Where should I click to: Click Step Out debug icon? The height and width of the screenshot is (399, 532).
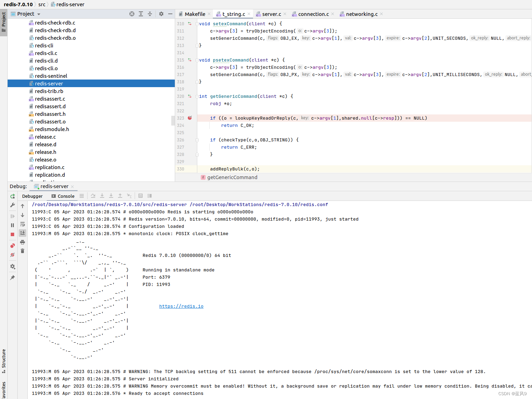[120, 196]
